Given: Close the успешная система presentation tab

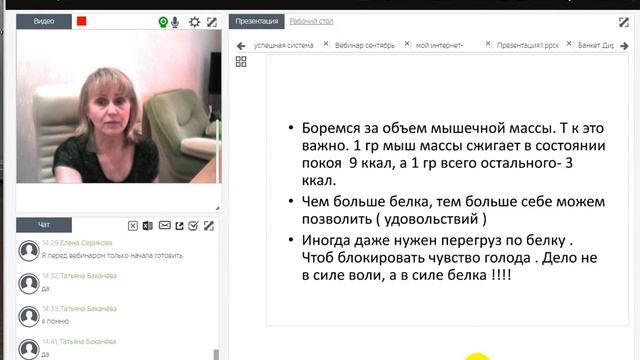Looking at the screenshot, I should point(326,44).
